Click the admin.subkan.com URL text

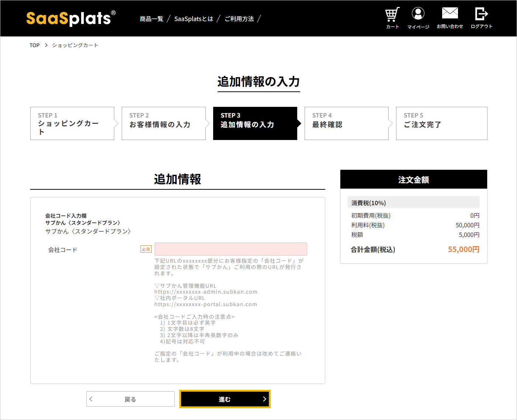pos(206,292)
